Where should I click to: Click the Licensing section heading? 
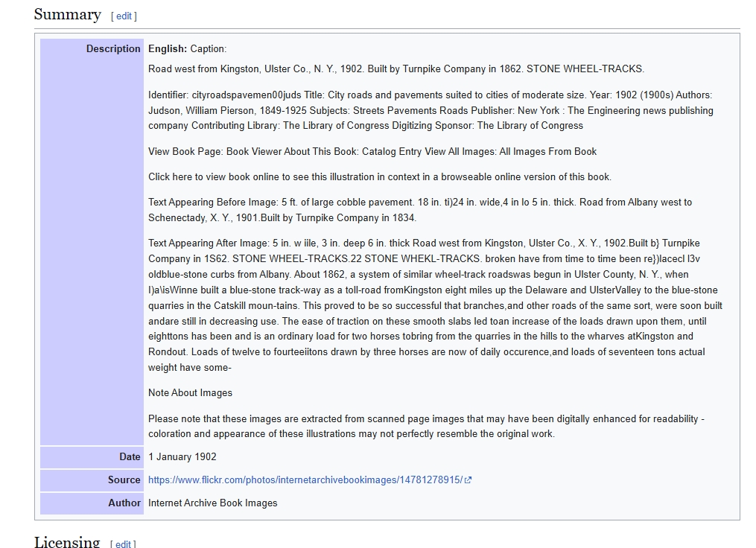click(67, 541)
